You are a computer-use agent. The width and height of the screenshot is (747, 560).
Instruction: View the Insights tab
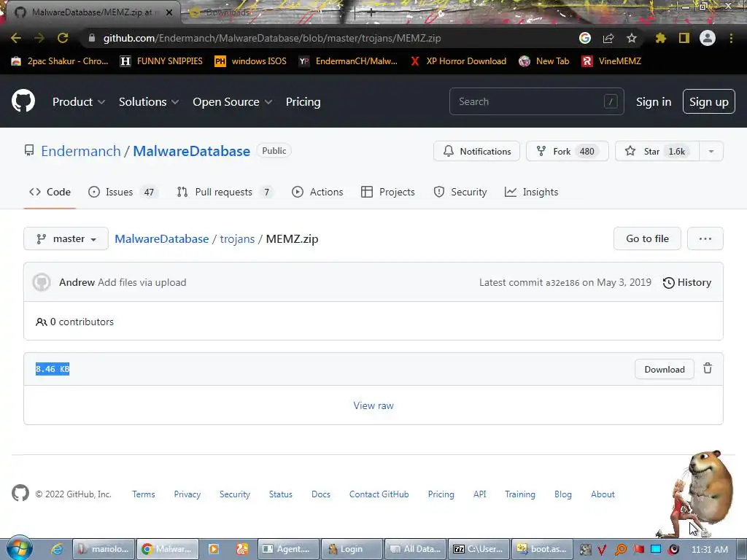pos(531,192)
